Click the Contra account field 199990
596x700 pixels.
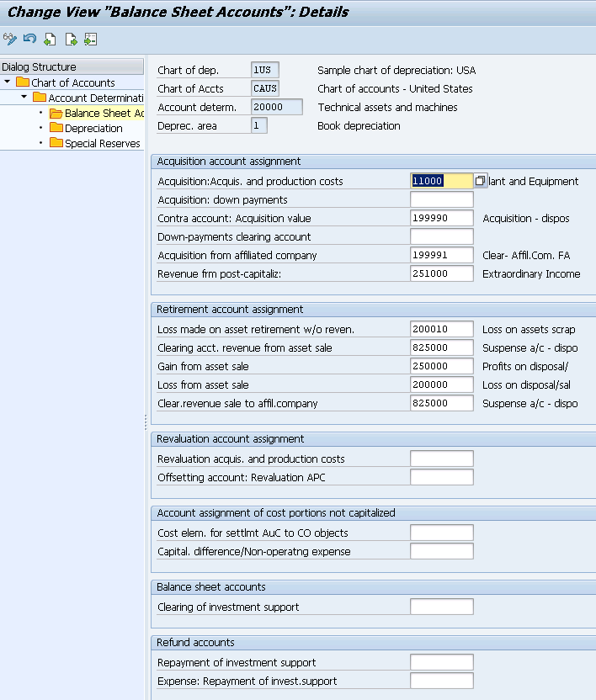441,218
